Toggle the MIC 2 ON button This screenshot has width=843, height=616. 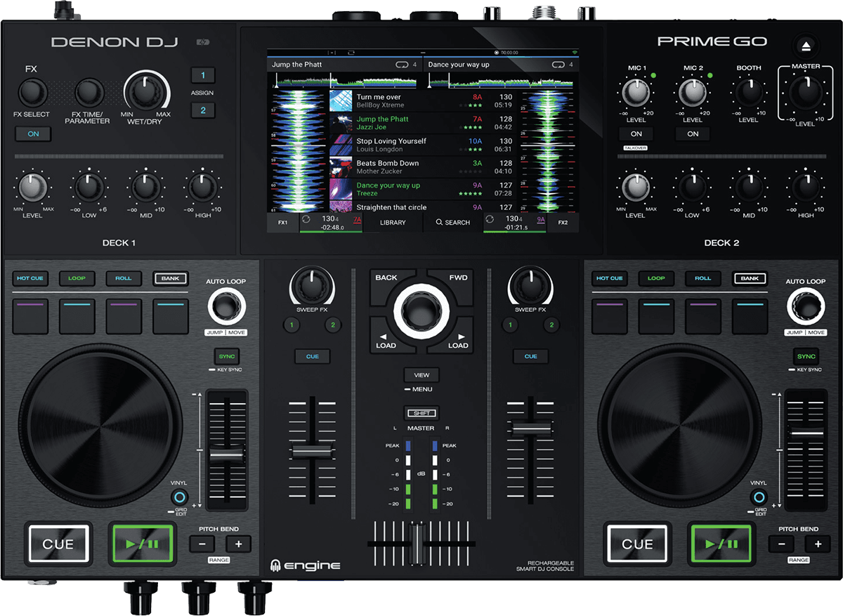click(693, 133)
